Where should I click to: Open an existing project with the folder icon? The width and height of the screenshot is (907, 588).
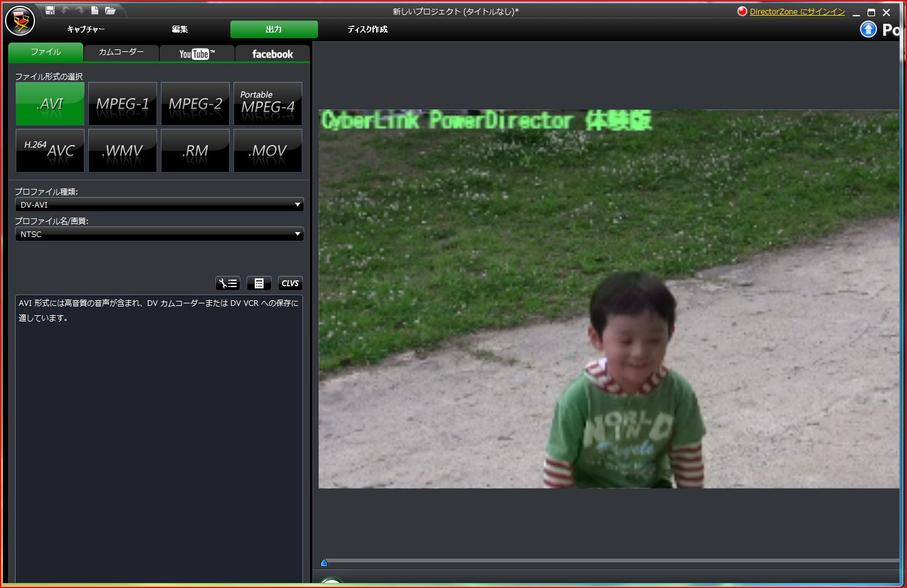click(110, 10)
